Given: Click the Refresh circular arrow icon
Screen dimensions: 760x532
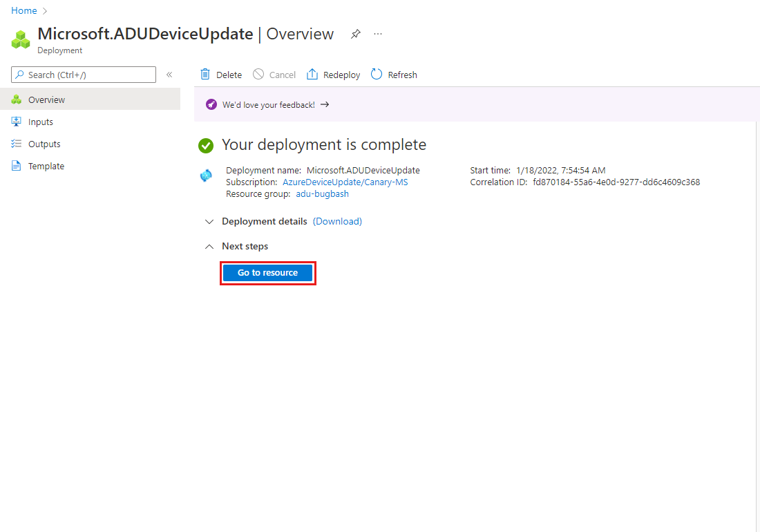Looking at the screenshot, I should 377,74.
